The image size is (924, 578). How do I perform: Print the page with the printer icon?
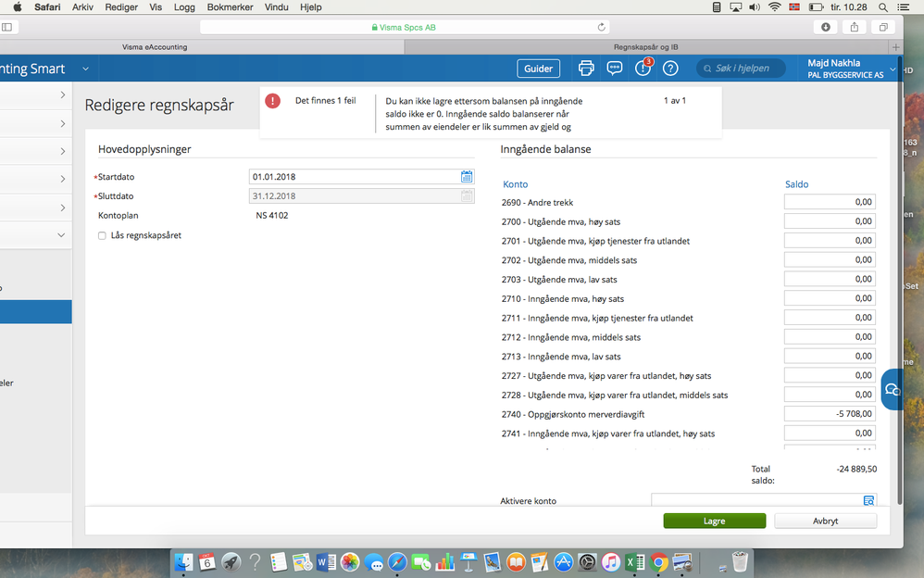tap(586, 69)
